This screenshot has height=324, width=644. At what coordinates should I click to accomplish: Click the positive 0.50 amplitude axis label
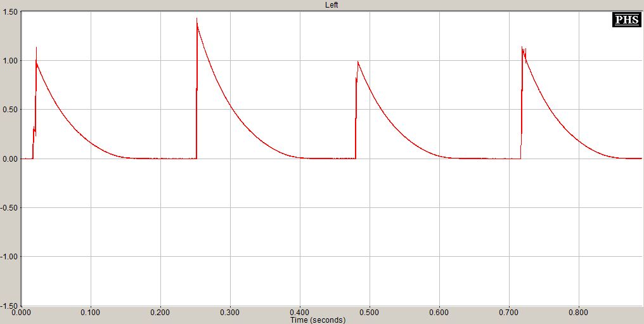10,110
